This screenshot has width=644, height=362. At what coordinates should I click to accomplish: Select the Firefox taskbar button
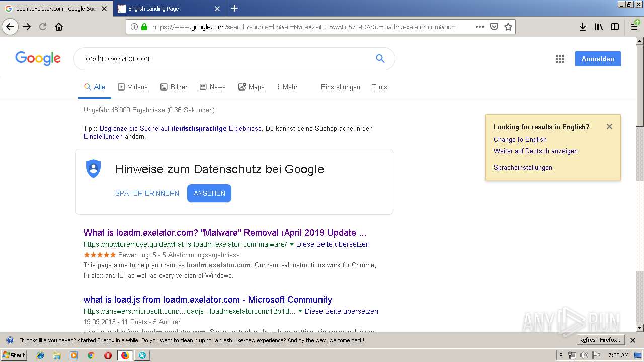[x=125, y=355]
